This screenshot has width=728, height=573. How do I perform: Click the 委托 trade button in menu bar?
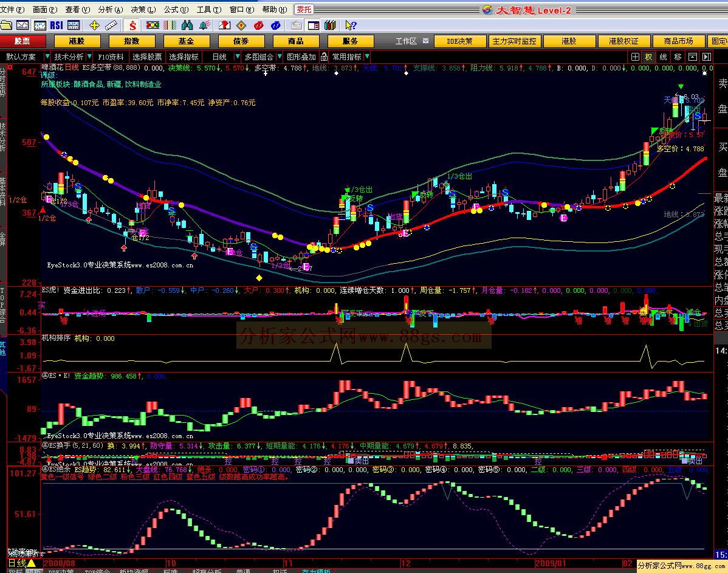[x=304, y=9]
